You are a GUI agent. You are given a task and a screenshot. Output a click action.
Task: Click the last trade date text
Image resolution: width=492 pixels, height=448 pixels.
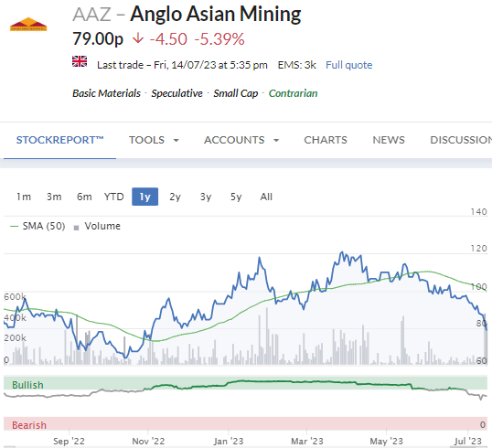[182, 65]
